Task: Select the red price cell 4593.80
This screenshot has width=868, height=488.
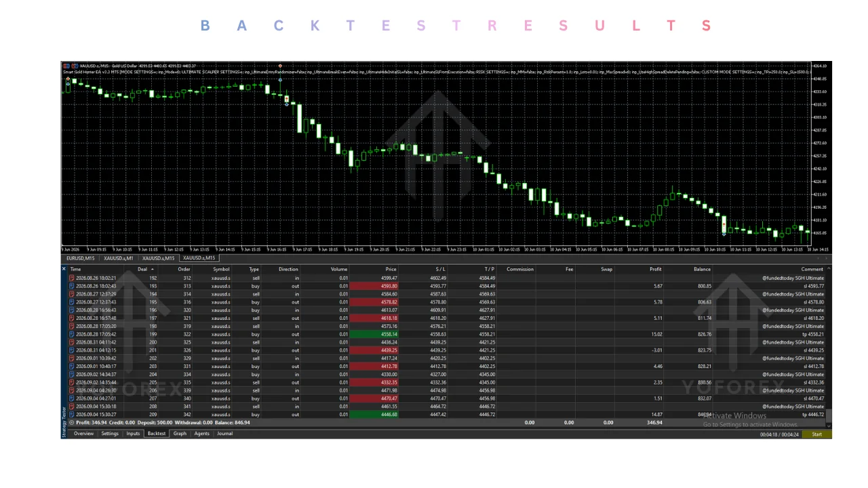Action: [x=374, y=286]
